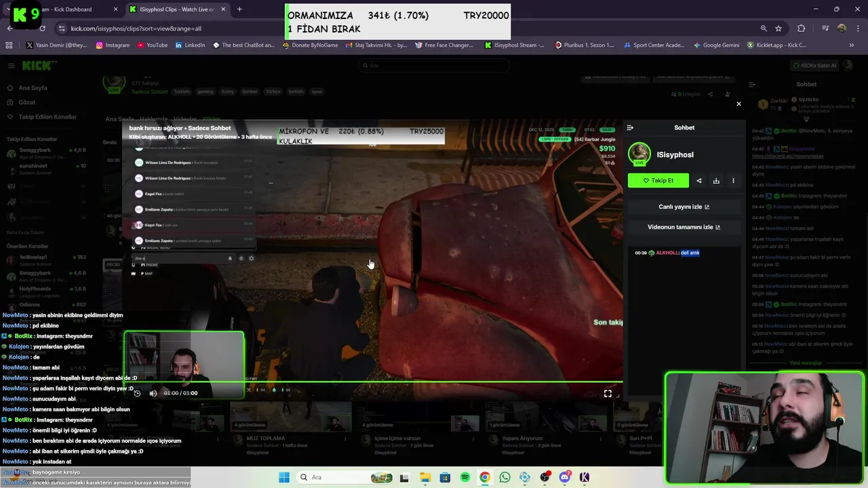Bookmark this page with star icon
Image resolution: width=868 pixels, height=488 pixels.
pyautogui.click(x=778, y=28)
